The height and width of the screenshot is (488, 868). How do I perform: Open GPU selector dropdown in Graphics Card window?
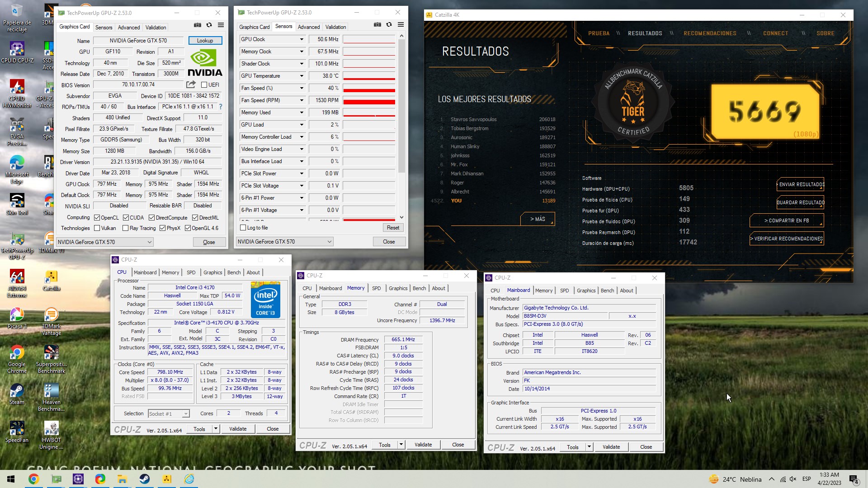[104, 242]
